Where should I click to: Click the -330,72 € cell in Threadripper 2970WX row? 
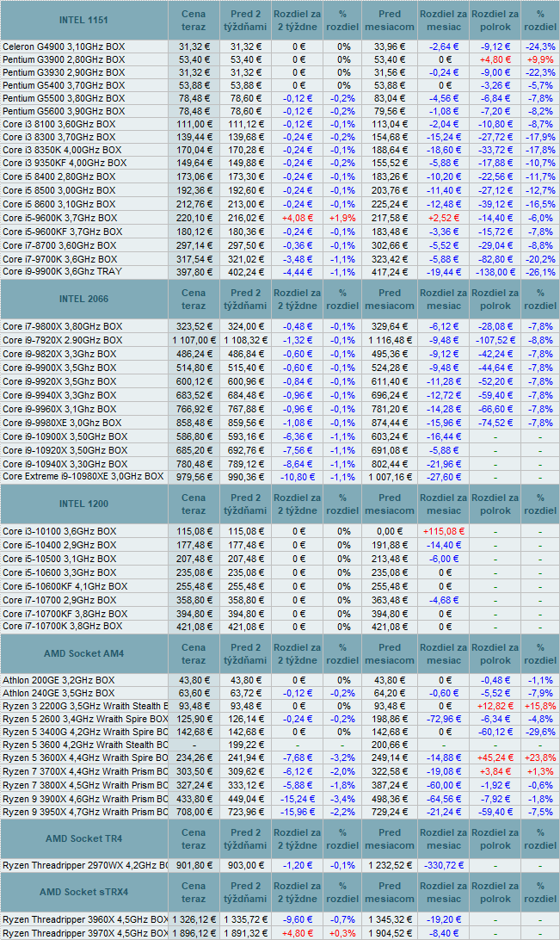pyautogui.click(x=444, y=866)
